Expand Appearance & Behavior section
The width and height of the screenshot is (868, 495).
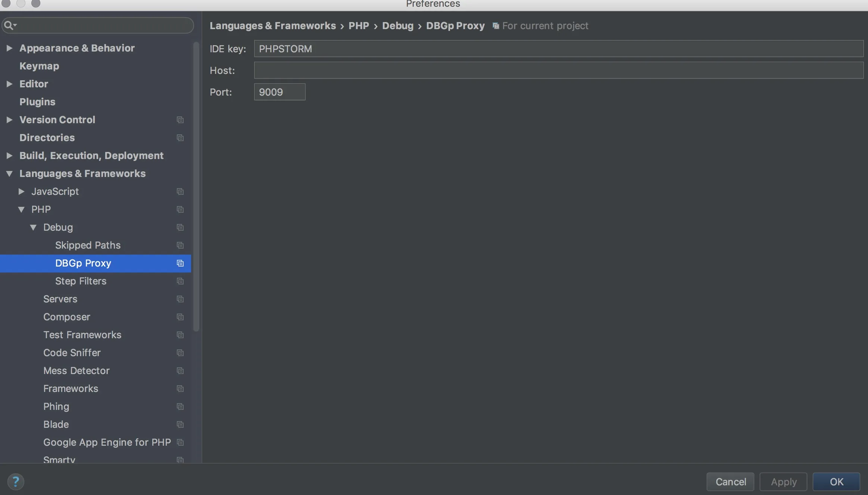coord(10,48)
